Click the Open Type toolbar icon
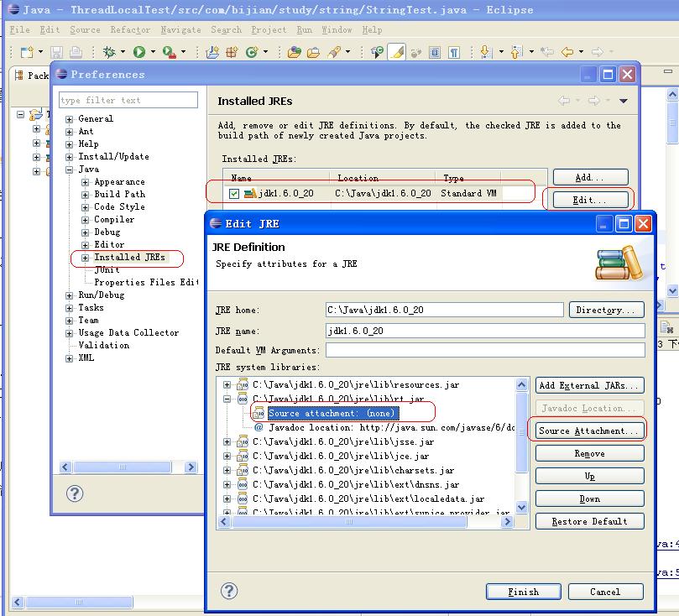 [294, 52]
